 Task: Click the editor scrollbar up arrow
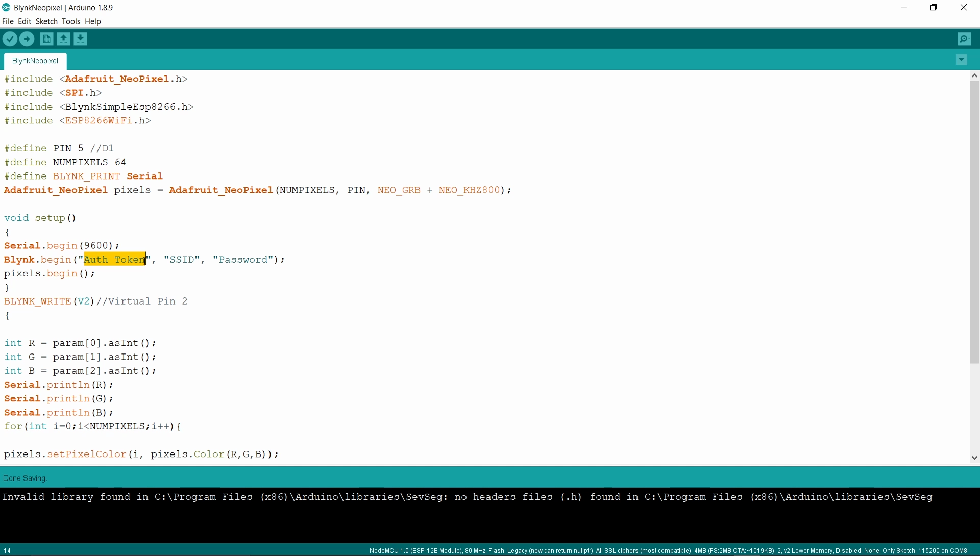pyautogui.click(x=974, y=75)
